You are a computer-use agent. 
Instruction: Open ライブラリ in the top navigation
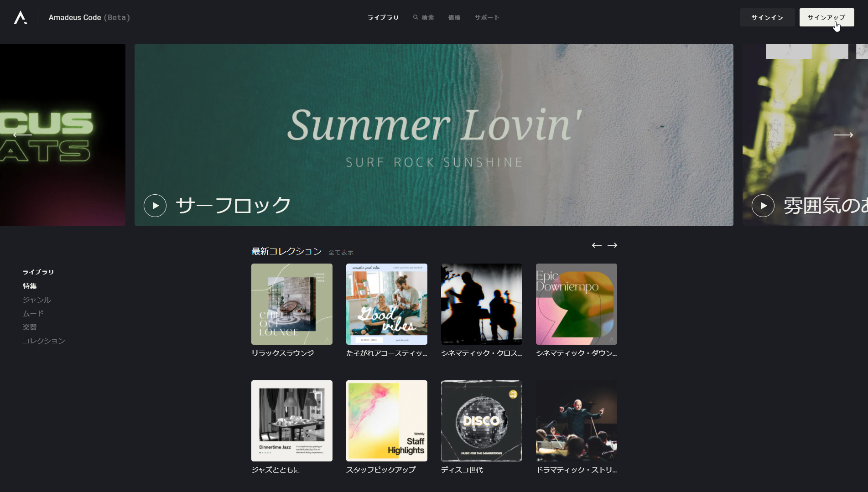383,17
